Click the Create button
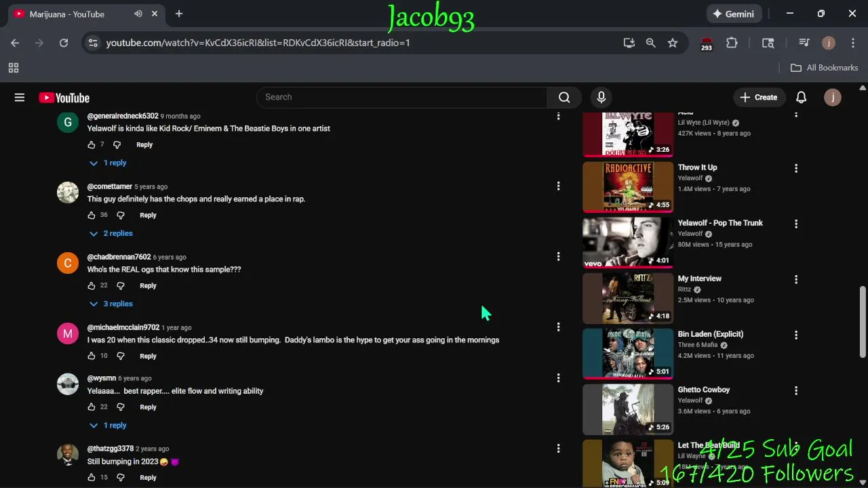868x488 pixels. pyautogui.click(x=759, y=98)
